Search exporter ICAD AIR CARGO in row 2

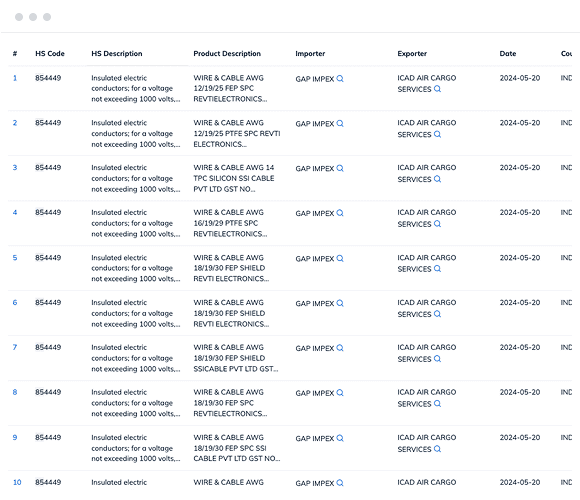(437, 134)
